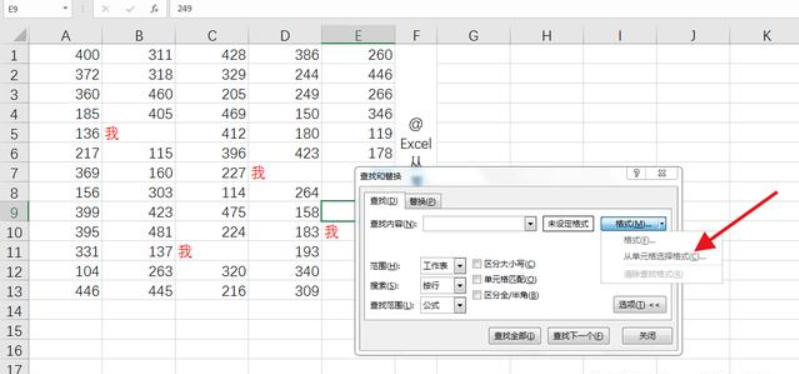The width and height of the screenshot is (799, 374).
Task: Select cell A5 containing 136
Action: coord(65,133)
